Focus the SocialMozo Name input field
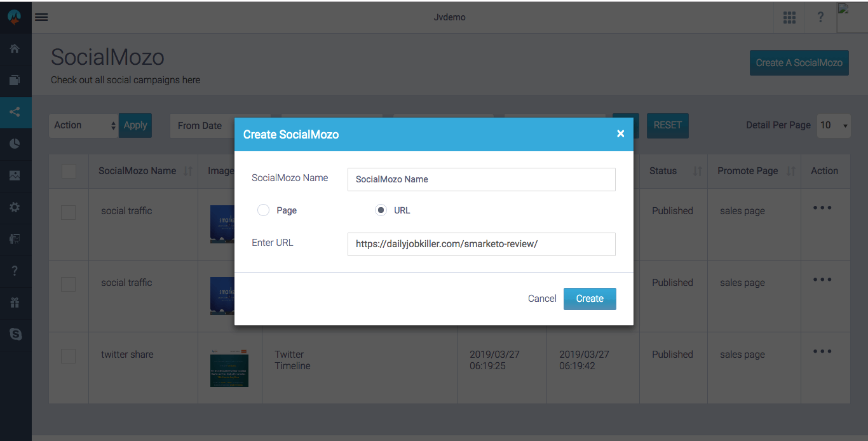The width and height of the screenshot is (868, 441). tap(482, 179)
